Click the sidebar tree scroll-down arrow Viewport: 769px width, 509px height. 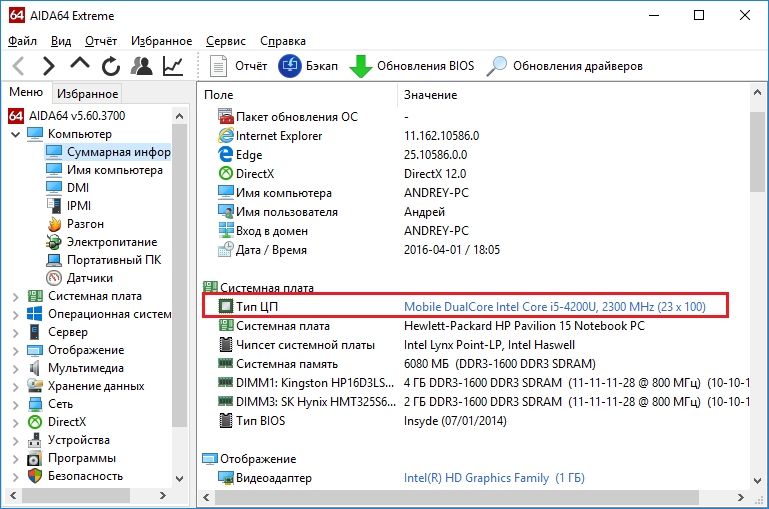click(179, 479)
